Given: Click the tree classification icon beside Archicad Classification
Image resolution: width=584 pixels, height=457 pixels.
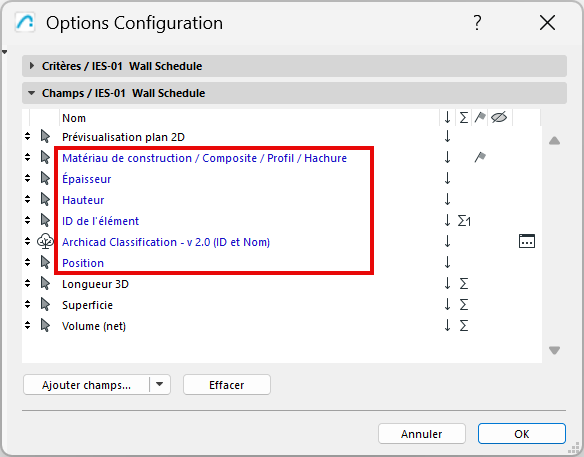Looking at the screenshot, I should [45, 241].
